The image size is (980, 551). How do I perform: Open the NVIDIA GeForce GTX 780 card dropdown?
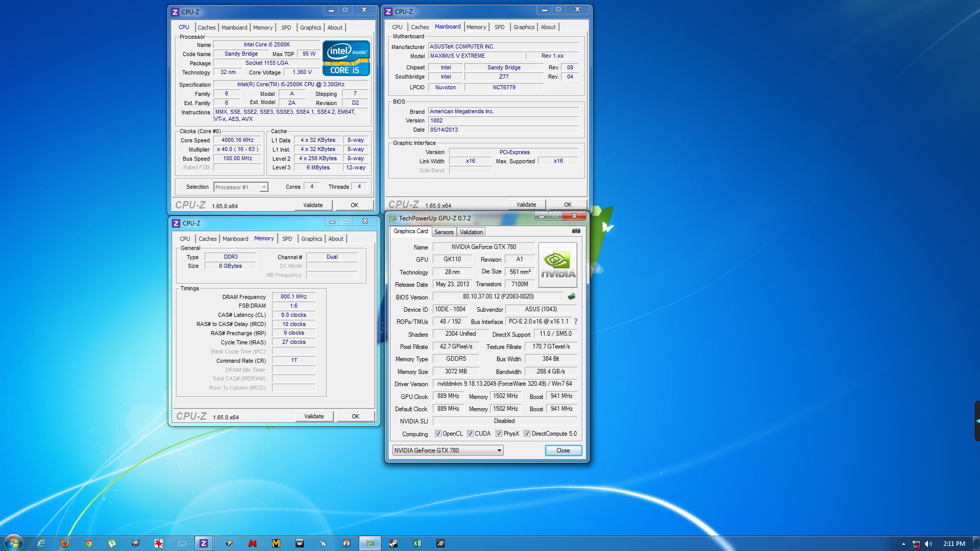click(x=448, y=450)
